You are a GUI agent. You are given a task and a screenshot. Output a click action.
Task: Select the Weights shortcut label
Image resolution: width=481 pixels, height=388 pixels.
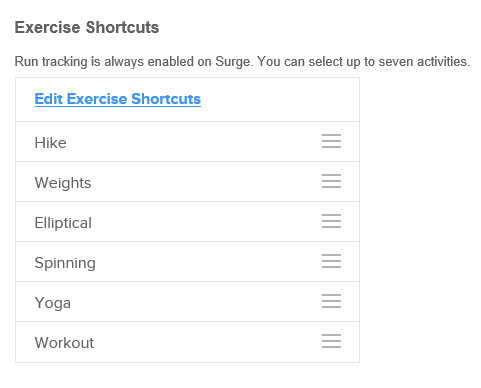pyautogui.click(x=63, y=183)
